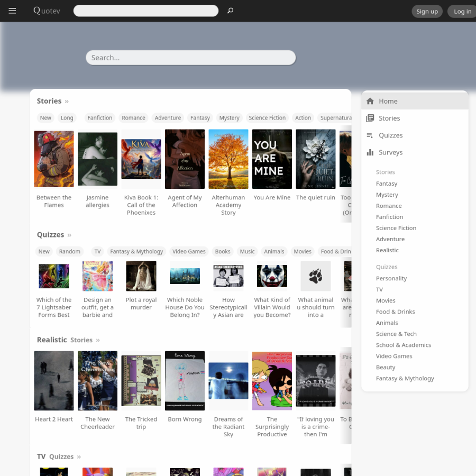Viewport: 476px width, 476px height.
Task: Select the Books quiz chip
Action: click(223, 251)
